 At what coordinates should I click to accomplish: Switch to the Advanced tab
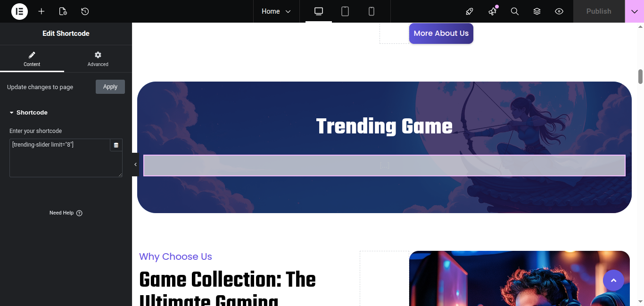tap(98, 59)
